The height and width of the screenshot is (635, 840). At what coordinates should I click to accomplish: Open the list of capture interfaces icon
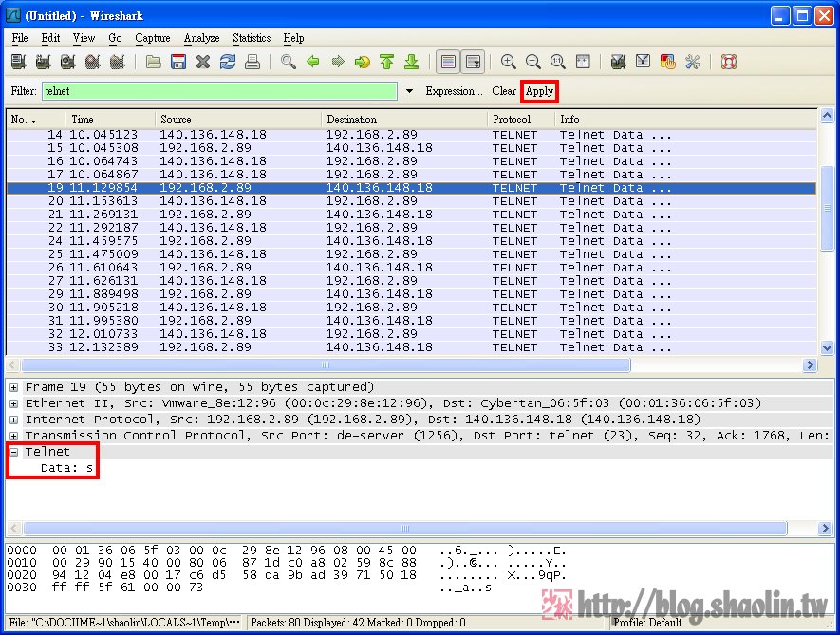(18, 62)
